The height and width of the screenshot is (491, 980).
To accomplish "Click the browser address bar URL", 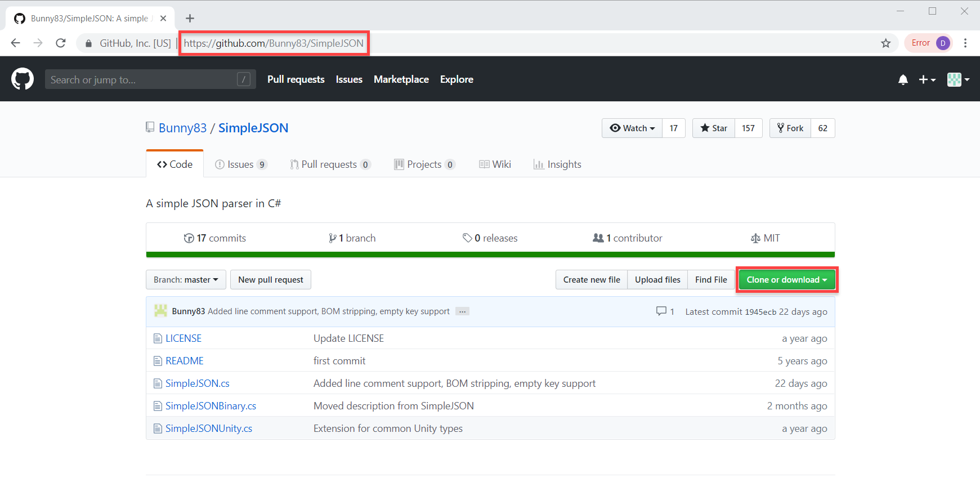I will tap(274, 43).
